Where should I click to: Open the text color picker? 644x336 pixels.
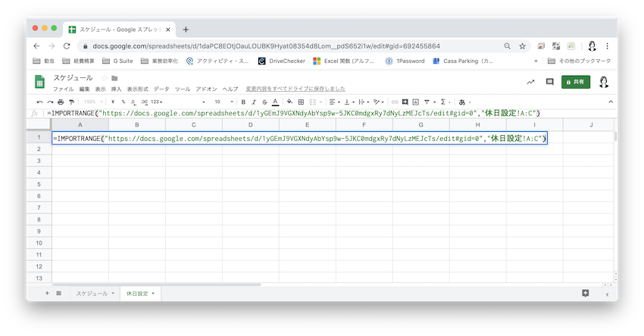click(x=274, y=102)
